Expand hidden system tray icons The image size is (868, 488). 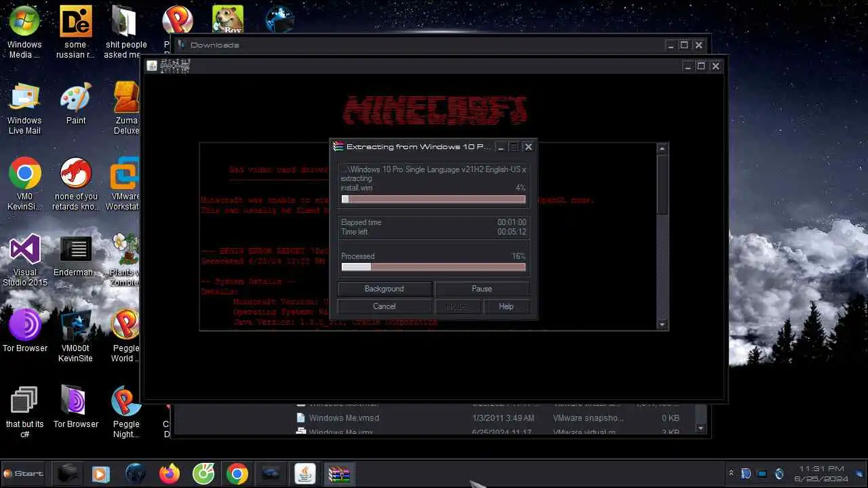pyautogui.click(x=730, y=474)
